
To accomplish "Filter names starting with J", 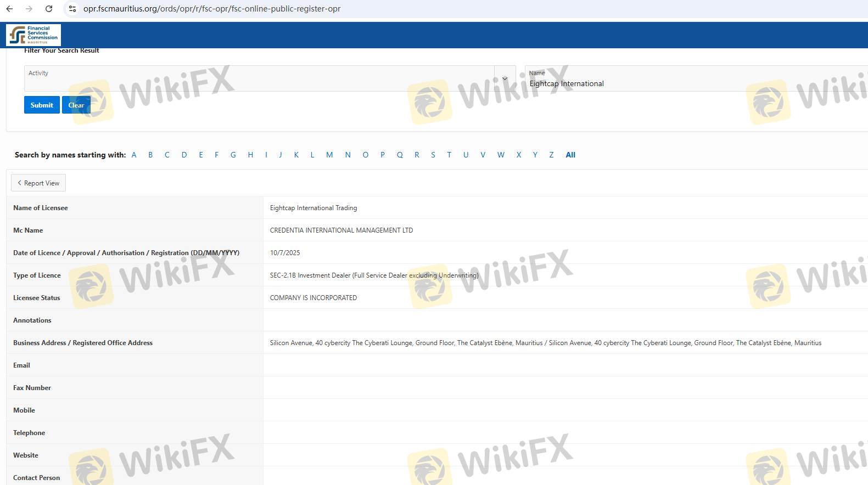I will (281, 155).
